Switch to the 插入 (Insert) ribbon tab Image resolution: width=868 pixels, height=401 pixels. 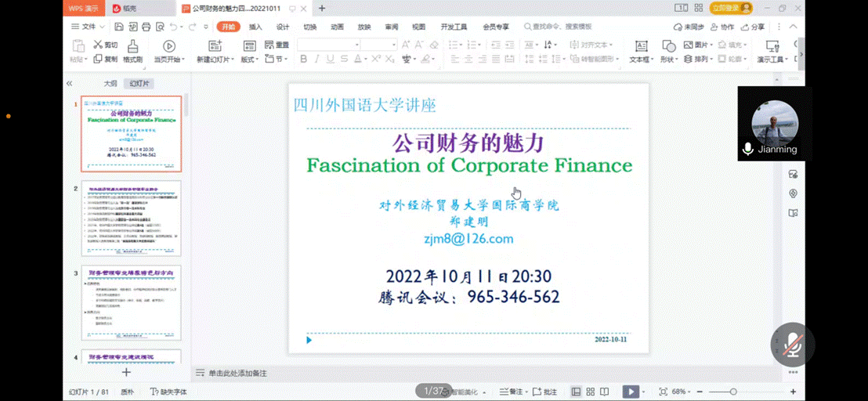(x=255, y=27)
